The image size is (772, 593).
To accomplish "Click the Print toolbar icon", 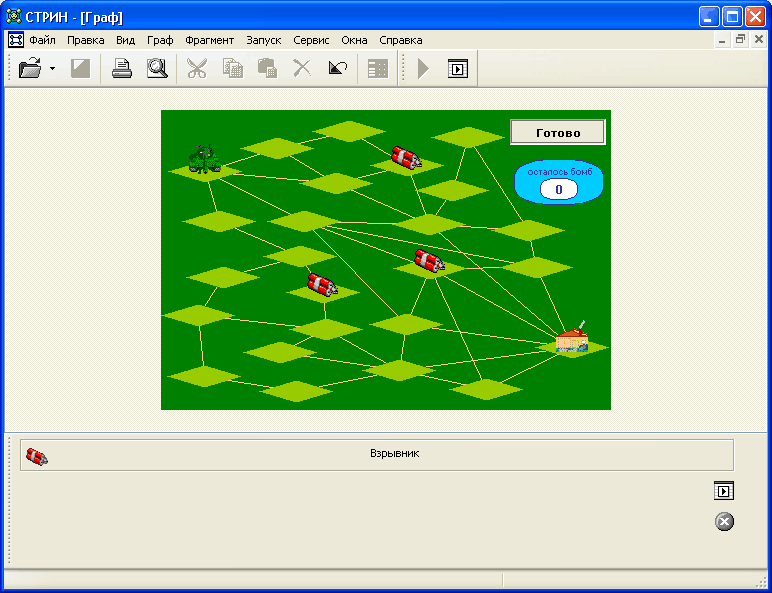I will [121, 68].
